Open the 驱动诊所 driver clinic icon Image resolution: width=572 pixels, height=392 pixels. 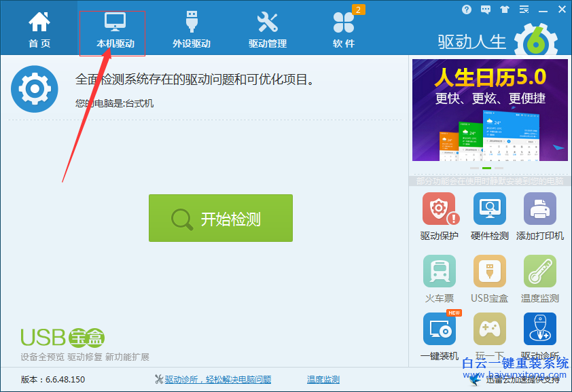pos(540,329)
